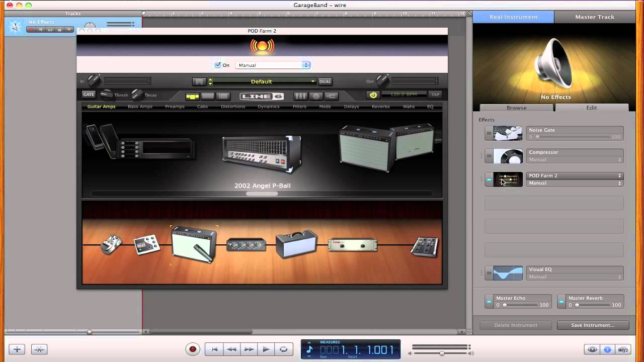644x362 pixels.
Task: Open the POD Farm 2 effect selector dropdown
Action: click(x=575, y=175)
